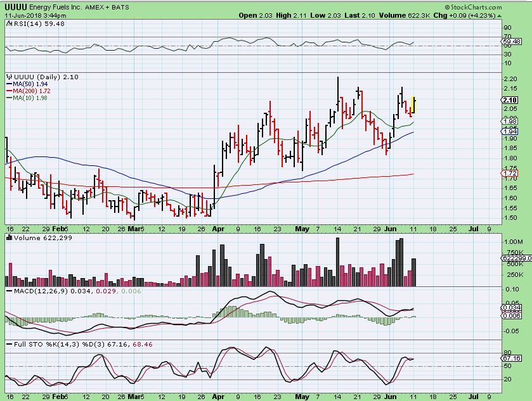Click the 'Volume 622.3K' header value
Image resolution: width=532 pixels, height=401 pixels.
[x=405, y=16]
